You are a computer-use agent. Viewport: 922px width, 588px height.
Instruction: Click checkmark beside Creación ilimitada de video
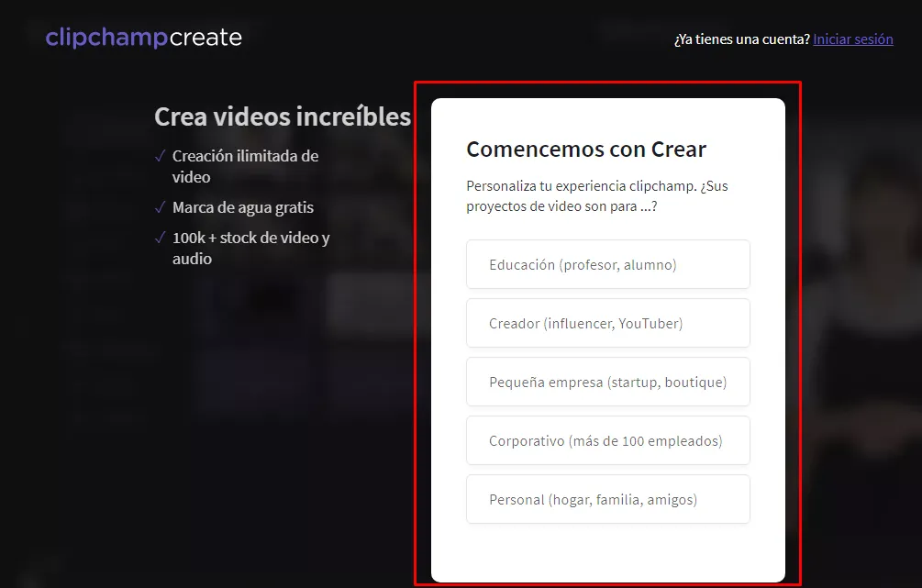click(160, 156)
